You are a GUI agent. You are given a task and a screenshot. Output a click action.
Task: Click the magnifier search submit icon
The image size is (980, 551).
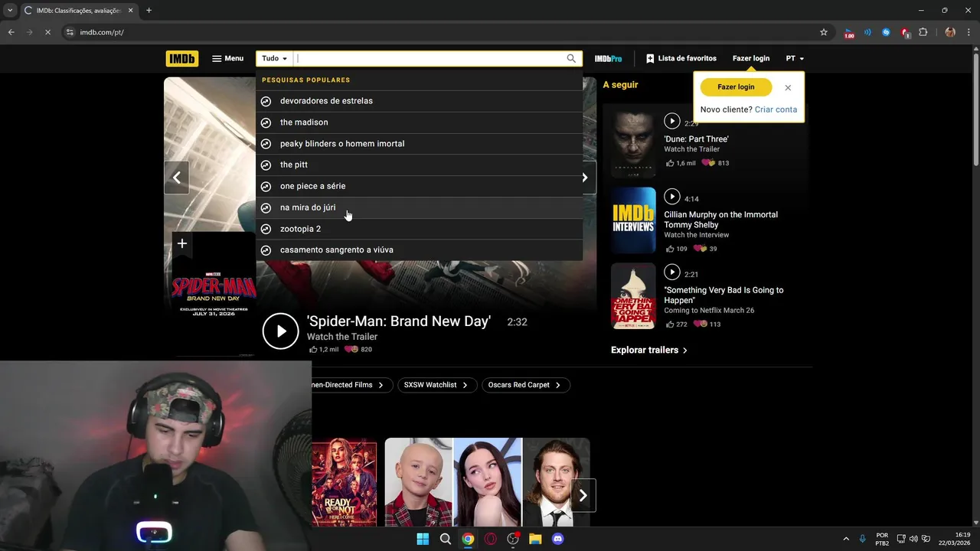[571, 58]
